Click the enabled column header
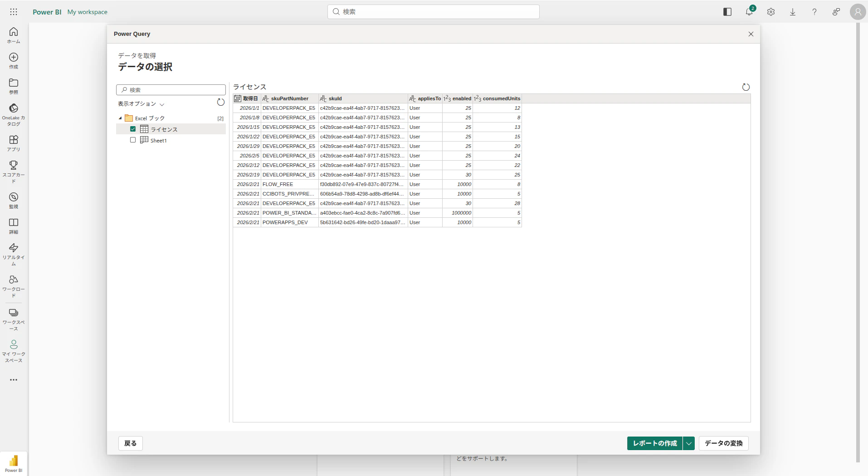Viewport: 868px width, 476px height. pyautogui.click(x=458, y=98)
